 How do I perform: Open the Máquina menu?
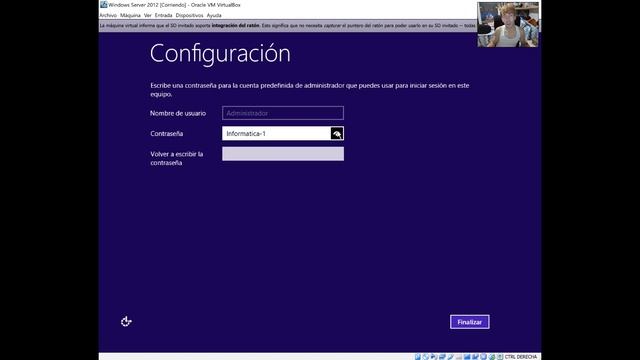[130, 15]
